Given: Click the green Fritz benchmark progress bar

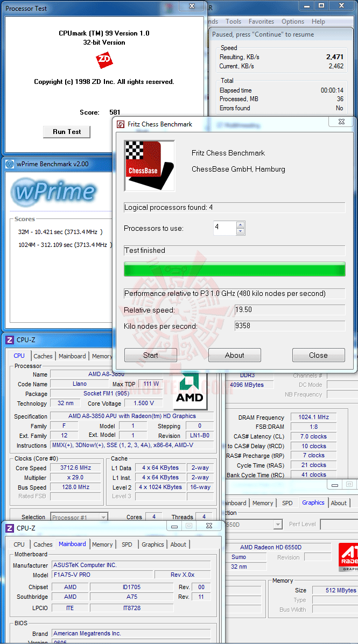Looking at the screenshot, I should [x=234, y=269].
